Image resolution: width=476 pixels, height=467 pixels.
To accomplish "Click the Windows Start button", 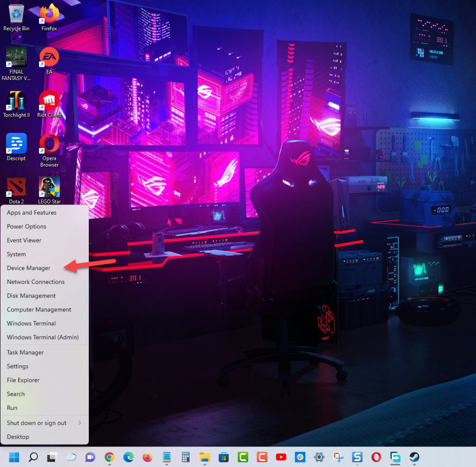I will point(14,457).
